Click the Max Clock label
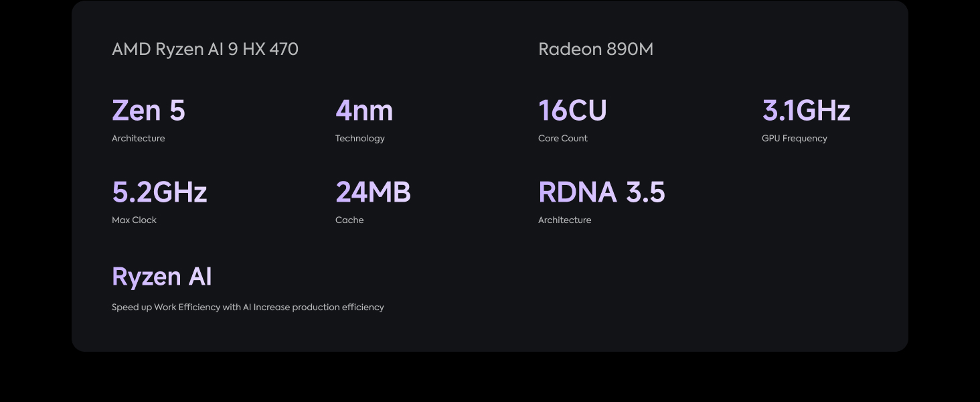Image resolution: width=980 pixels, height=402 pixels. pyautogui.click(x=134, y=220)
